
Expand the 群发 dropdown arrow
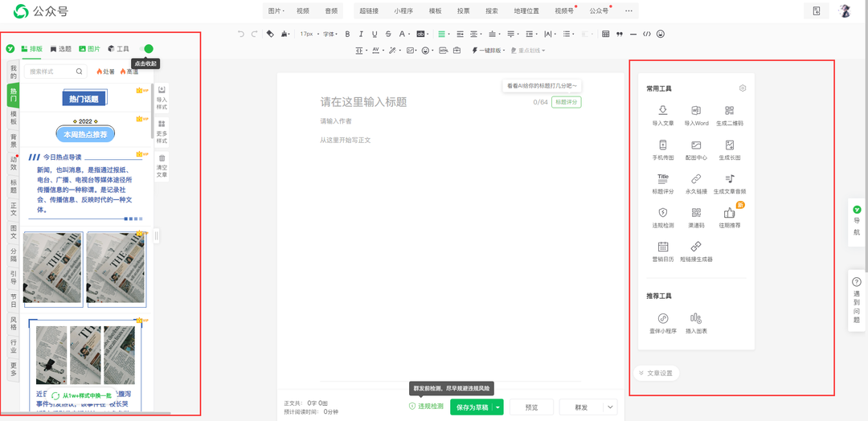coord(611,407)
